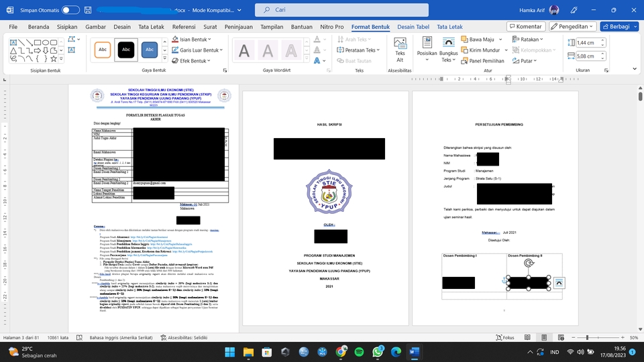
Task: Apply the first black WordArt A style
Action: click(x=244, y=51)
